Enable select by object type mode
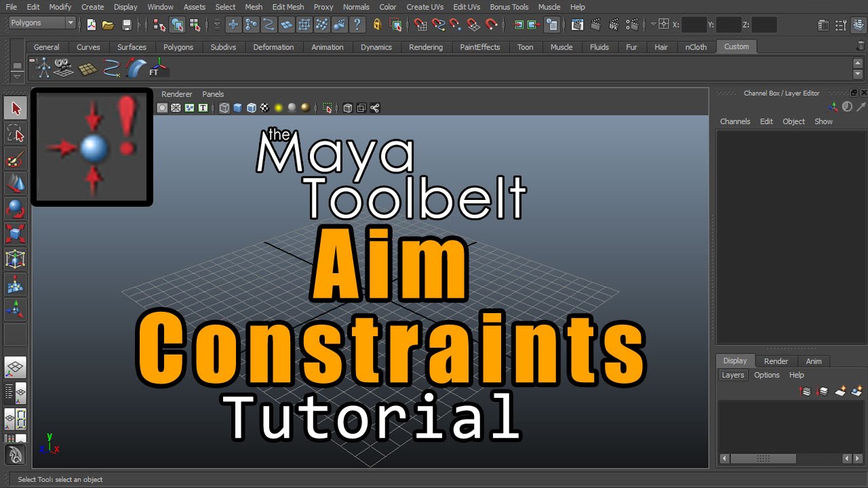Screen dimensions: 868x488 coord(178,25)
